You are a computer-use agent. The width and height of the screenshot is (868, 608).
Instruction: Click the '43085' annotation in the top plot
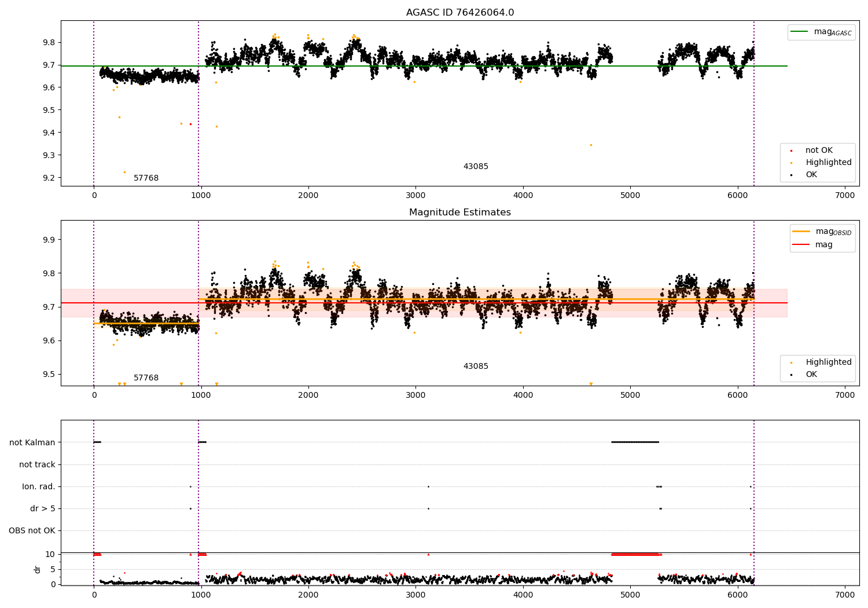pyautogui.click(x=476, y=167)
